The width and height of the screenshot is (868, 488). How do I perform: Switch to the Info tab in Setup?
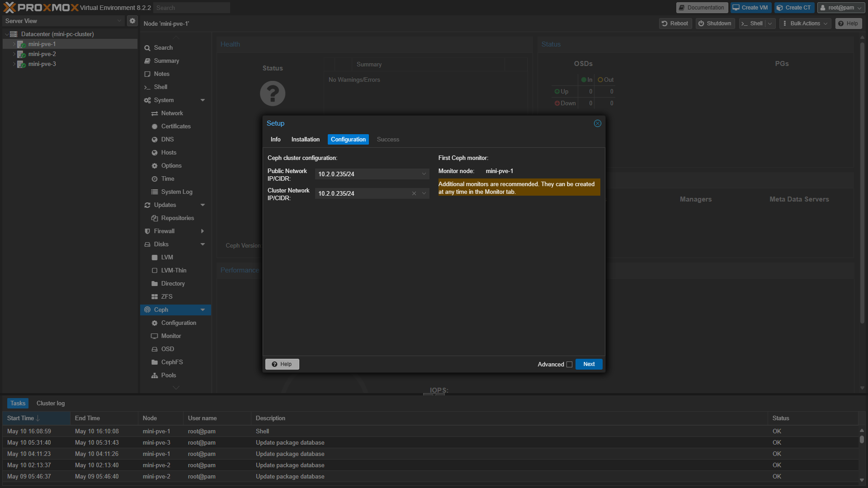276,140
